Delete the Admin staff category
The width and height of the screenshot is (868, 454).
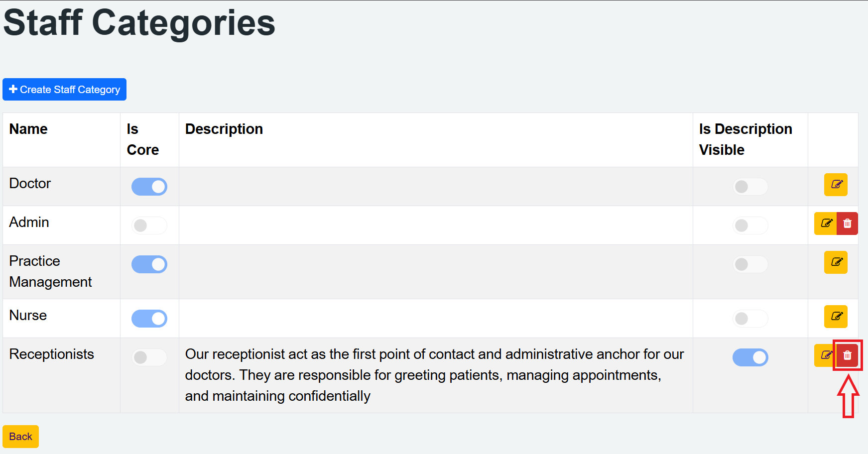tap(847, 224)
